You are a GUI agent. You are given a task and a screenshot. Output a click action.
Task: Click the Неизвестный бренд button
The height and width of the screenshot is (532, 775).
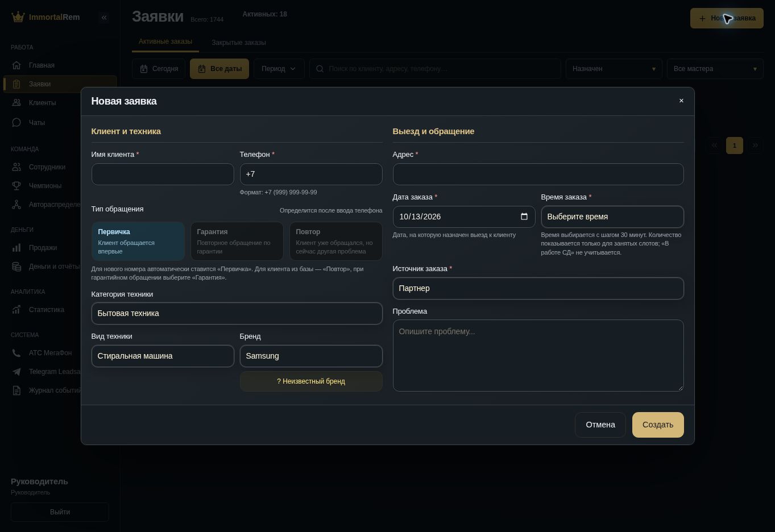click(311, 381)
